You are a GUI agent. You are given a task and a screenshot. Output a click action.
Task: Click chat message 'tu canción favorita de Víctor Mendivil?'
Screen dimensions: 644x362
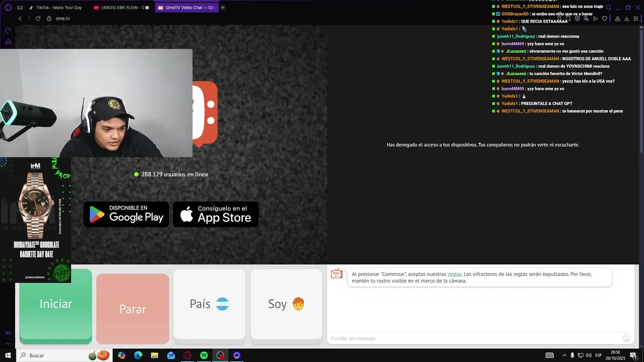(566, 74)
